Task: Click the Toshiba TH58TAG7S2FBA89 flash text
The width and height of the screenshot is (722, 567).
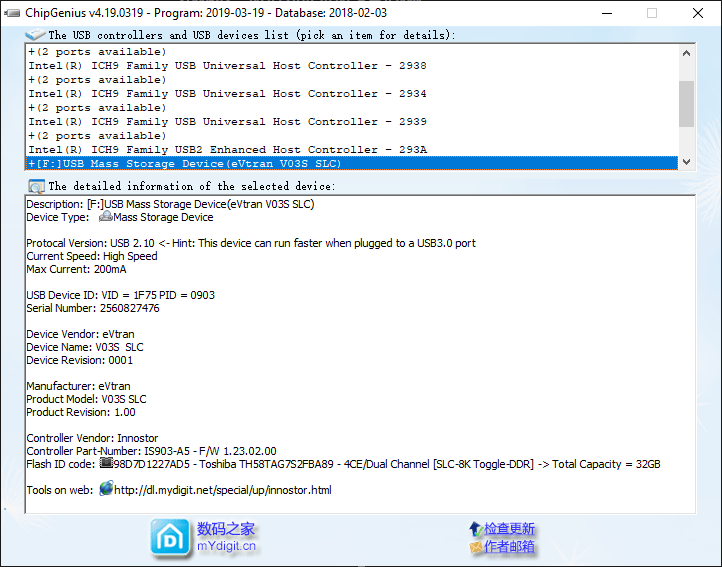Action: point(266,464)
